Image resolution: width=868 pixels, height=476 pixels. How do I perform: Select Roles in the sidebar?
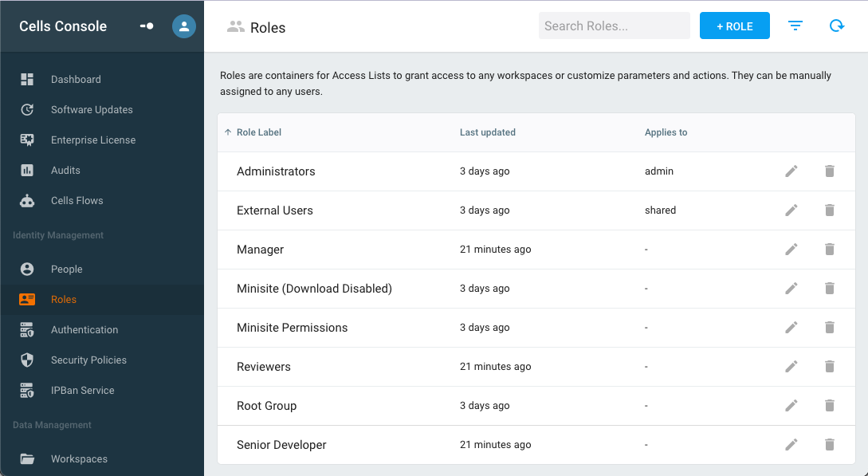102,300
